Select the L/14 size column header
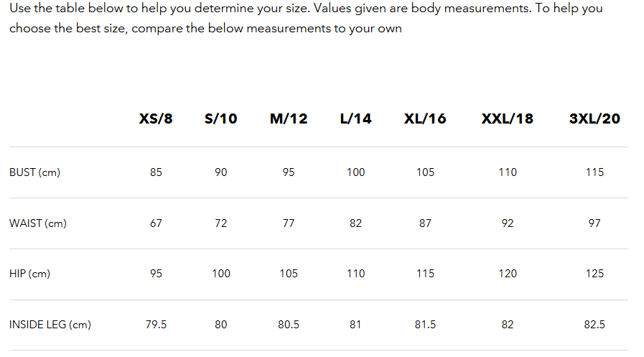The height and width of the screenshot is (357, 644). coord(355,119)
